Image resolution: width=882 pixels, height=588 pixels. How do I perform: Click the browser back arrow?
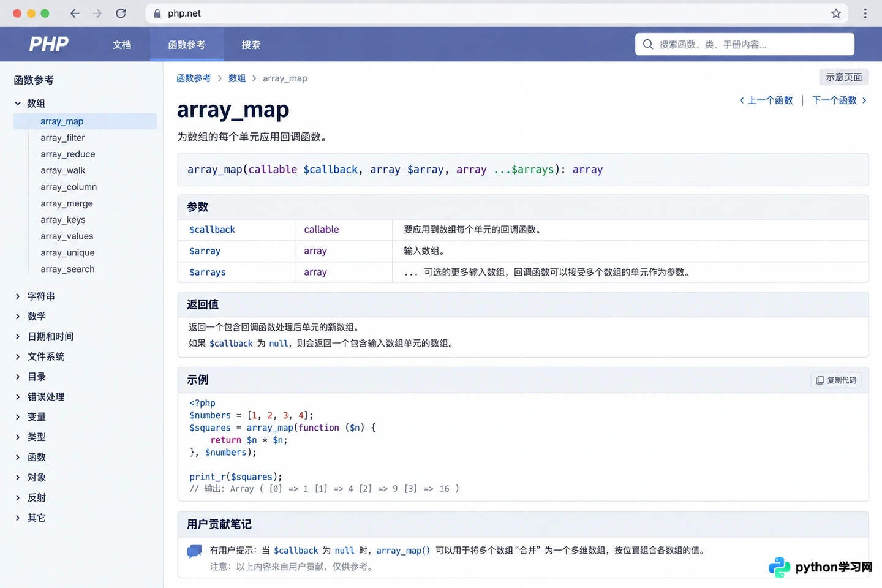click(x=75, y=13)
